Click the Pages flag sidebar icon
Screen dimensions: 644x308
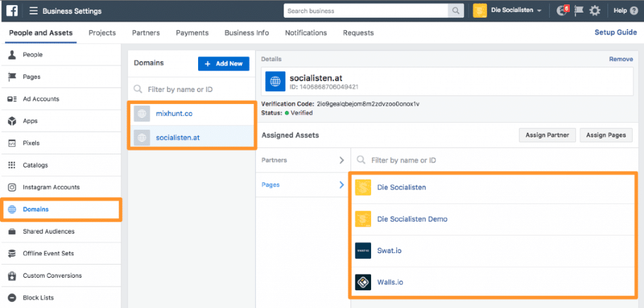[x=12, y=77]
